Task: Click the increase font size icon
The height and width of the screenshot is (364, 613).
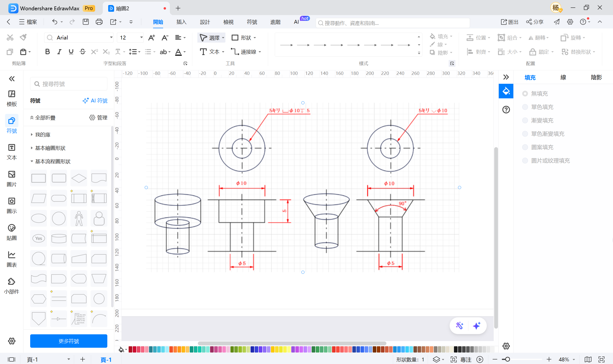Action: 151,38
